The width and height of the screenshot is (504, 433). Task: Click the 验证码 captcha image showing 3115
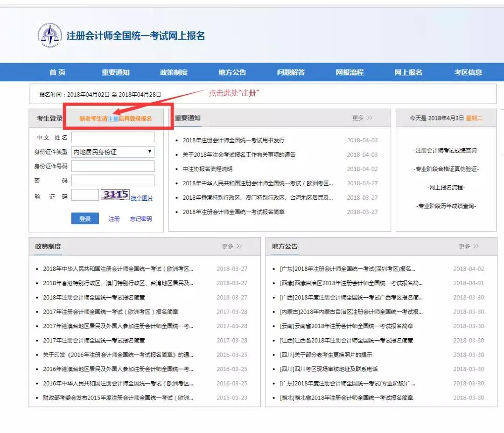(x=115, y=195)
